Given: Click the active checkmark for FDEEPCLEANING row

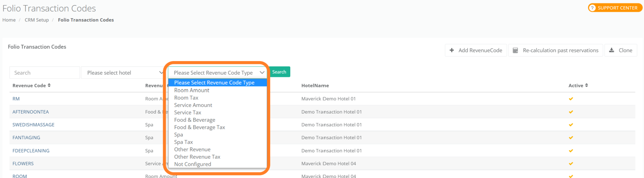Looking at the screenshot, I should point(571,151).
